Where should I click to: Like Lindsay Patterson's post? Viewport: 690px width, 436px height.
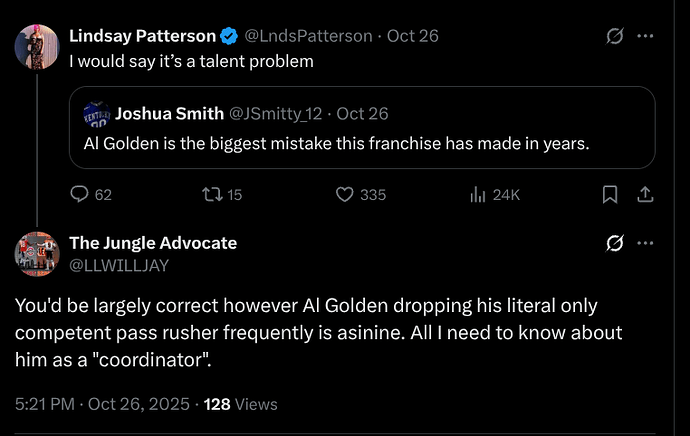(x=345, y=195)
